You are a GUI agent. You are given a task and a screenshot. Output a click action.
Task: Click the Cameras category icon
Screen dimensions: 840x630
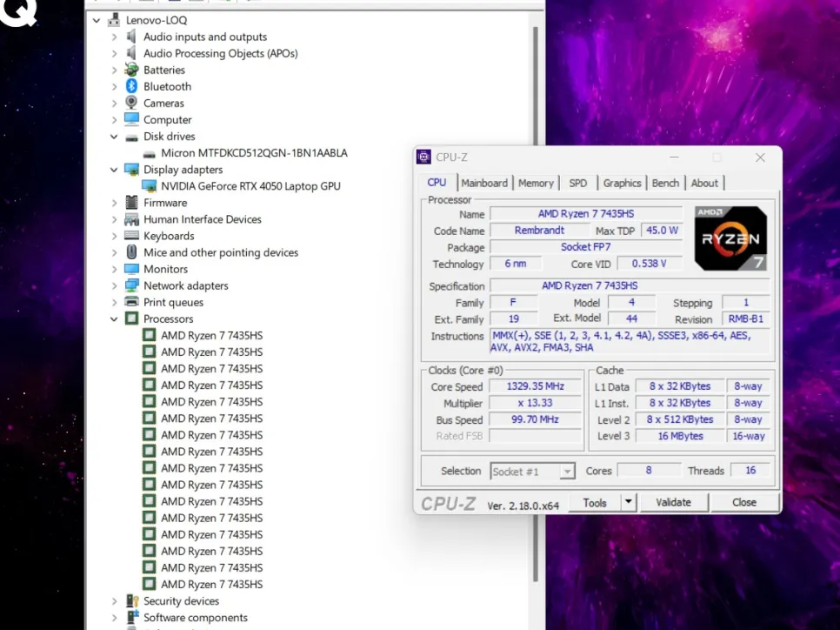tap(132, 103)
